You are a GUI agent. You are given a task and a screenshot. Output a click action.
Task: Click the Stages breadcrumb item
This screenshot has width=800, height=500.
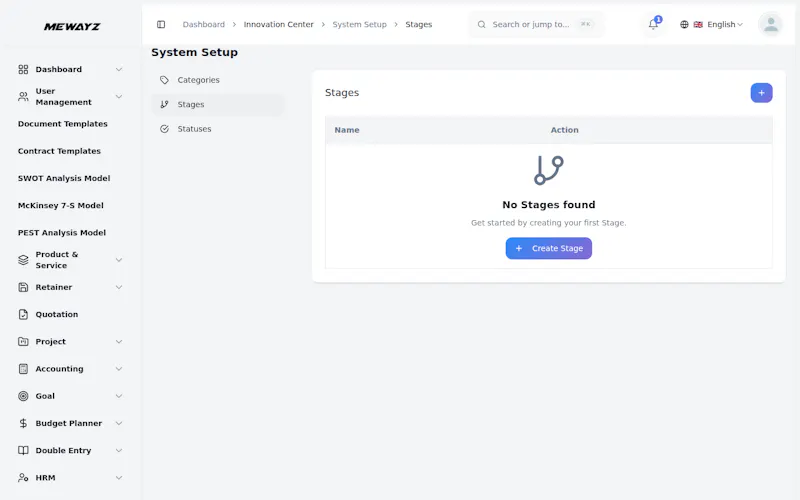pos(419,24)
